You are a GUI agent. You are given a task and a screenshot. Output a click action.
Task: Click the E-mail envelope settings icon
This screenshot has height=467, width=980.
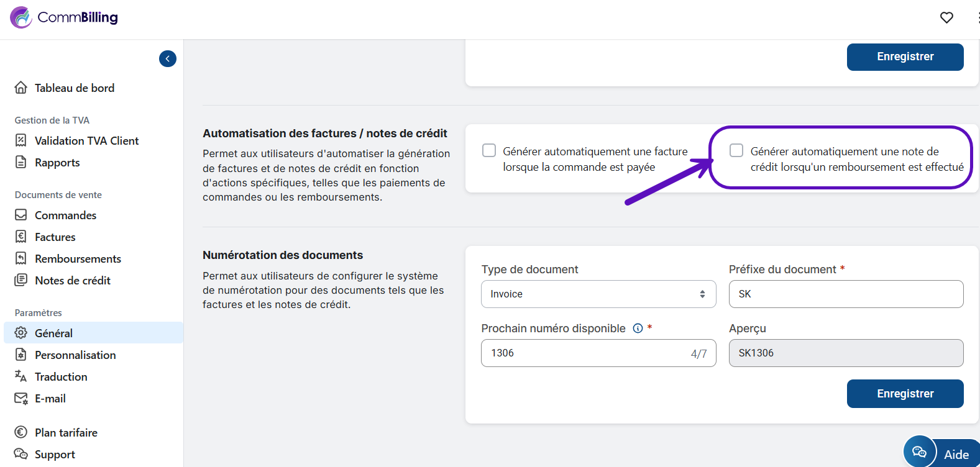[x=21, y=398]
